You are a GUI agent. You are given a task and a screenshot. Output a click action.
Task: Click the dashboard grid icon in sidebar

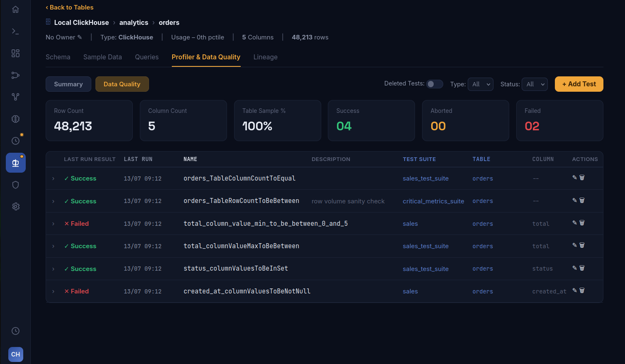tap(15, 53)
